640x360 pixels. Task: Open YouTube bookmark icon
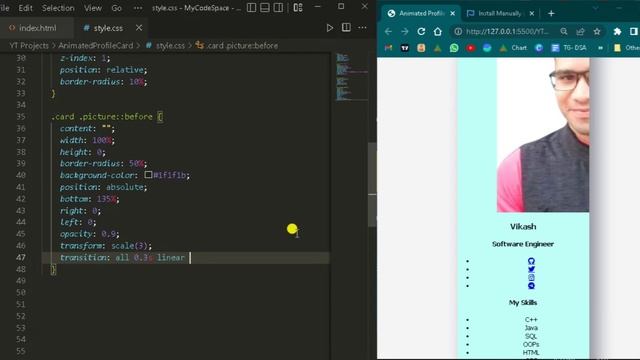pyautogui.click(x=471, y=48)
